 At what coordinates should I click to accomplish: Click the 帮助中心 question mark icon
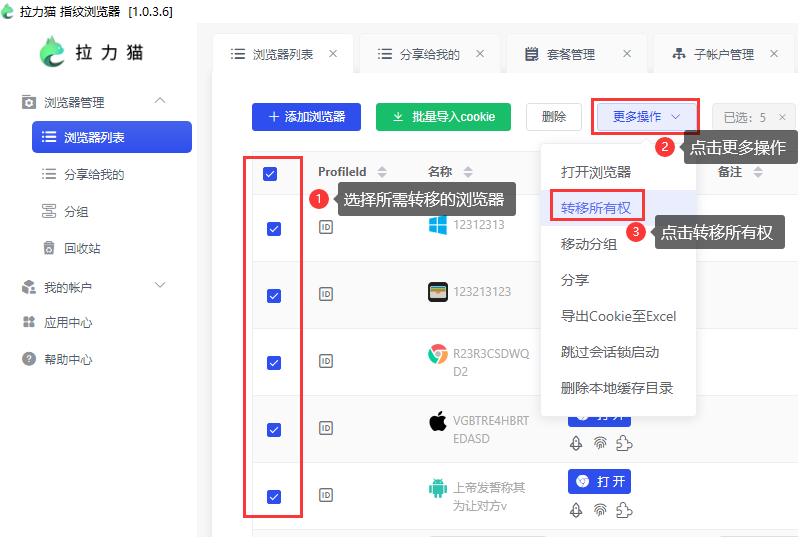29,359
